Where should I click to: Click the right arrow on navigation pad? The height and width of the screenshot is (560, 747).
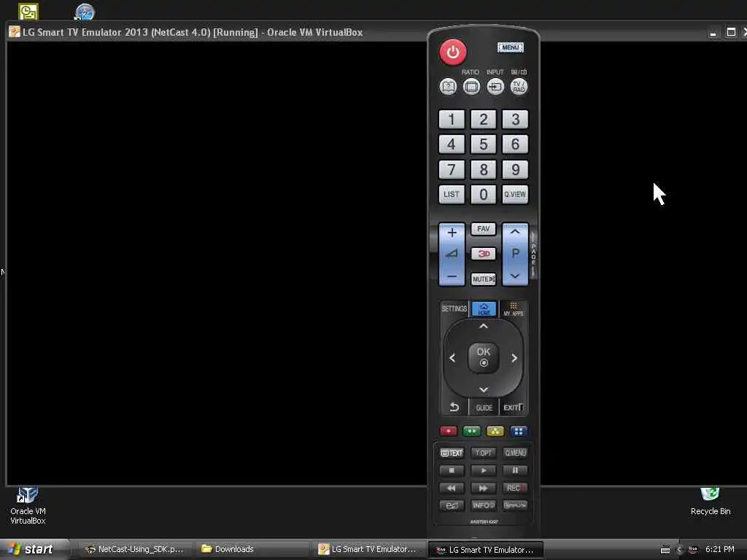(x=514, y=358)
